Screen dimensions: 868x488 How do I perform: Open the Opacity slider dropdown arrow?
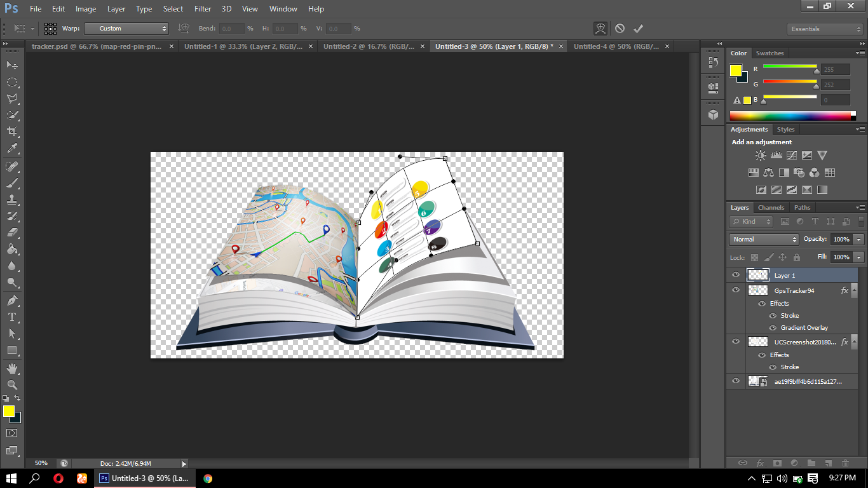point(859,240)
